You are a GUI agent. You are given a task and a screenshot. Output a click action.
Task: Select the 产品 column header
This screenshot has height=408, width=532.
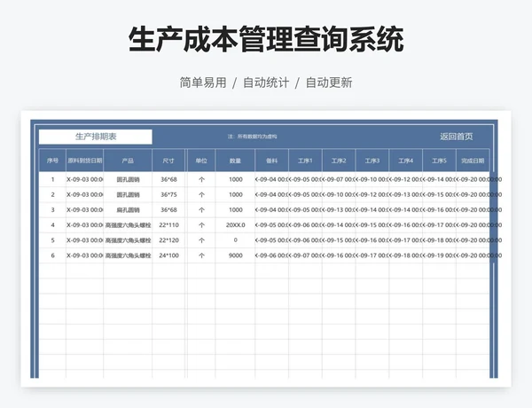click(128, 161)
